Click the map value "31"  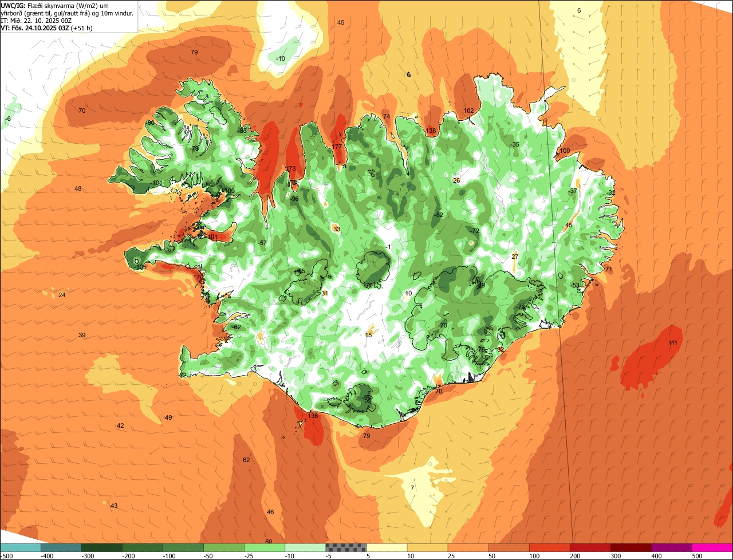coord(325,293)
